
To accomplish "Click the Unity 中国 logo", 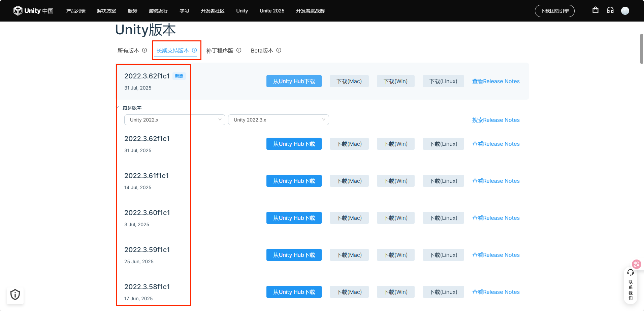I will pos(33,11).
